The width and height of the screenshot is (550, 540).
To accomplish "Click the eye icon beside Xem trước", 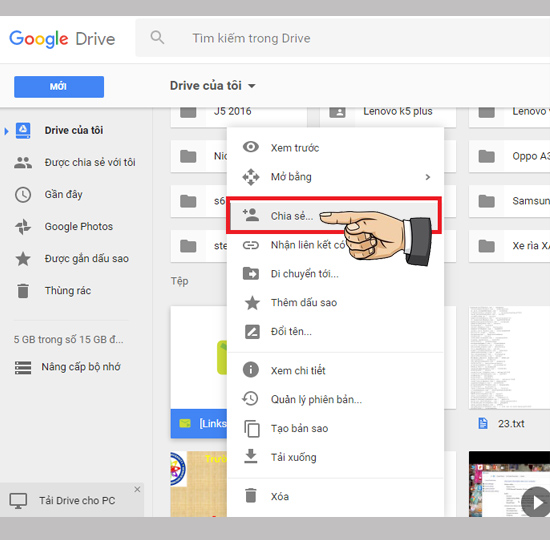I will 251,147.
